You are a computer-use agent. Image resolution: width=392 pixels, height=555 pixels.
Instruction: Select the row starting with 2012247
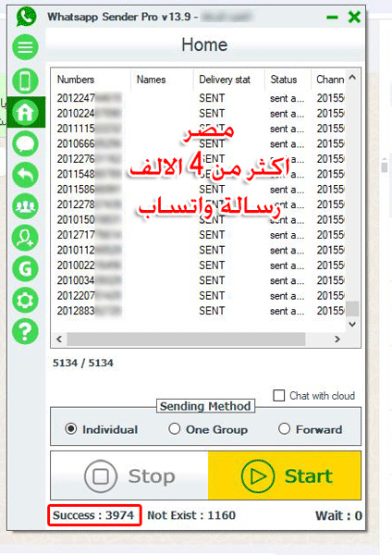(200, 98)
